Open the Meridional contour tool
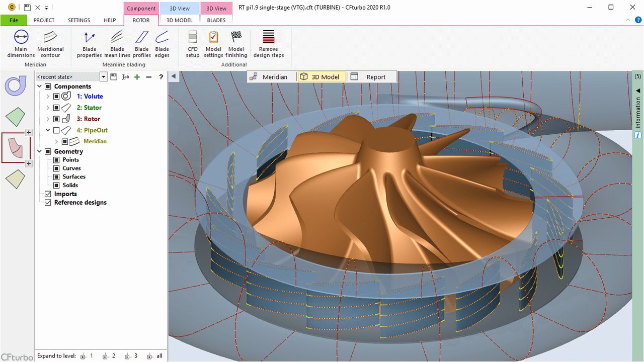Viewport: 644px width, 362px height. click(x=50, y=44)
